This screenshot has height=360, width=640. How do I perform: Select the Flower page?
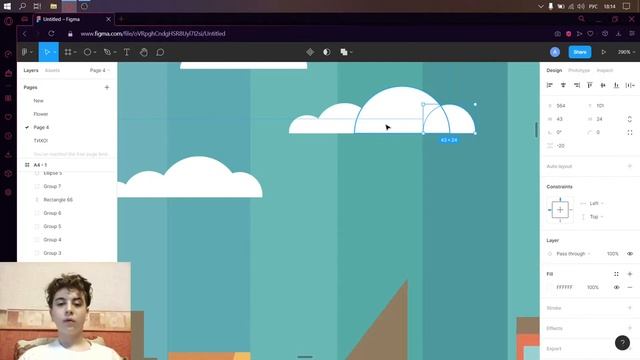41,114
